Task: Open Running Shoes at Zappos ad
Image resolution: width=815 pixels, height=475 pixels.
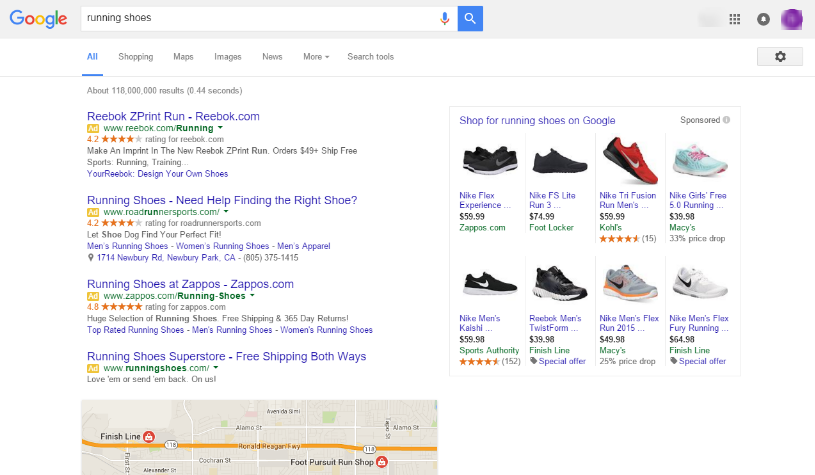Action: (190, 284)
